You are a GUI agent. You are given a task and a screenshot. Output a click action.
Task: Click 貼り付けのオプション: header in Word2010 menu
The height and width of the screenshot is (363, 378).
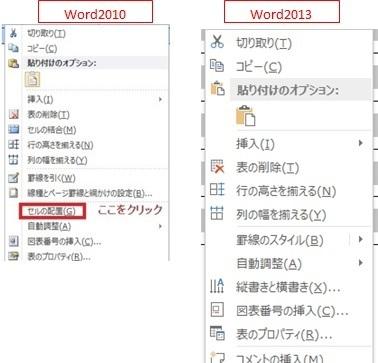(x=62, y=63)
